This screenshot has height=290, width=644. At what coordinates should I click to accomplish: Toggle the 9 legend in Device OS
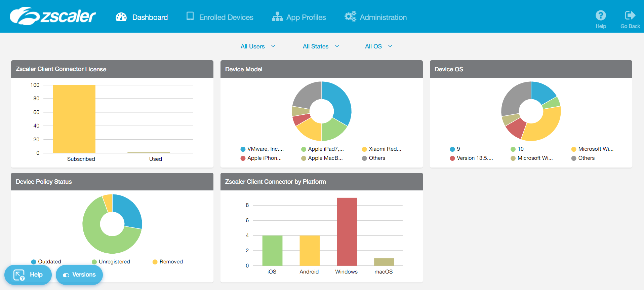click(x=455, y=149)
